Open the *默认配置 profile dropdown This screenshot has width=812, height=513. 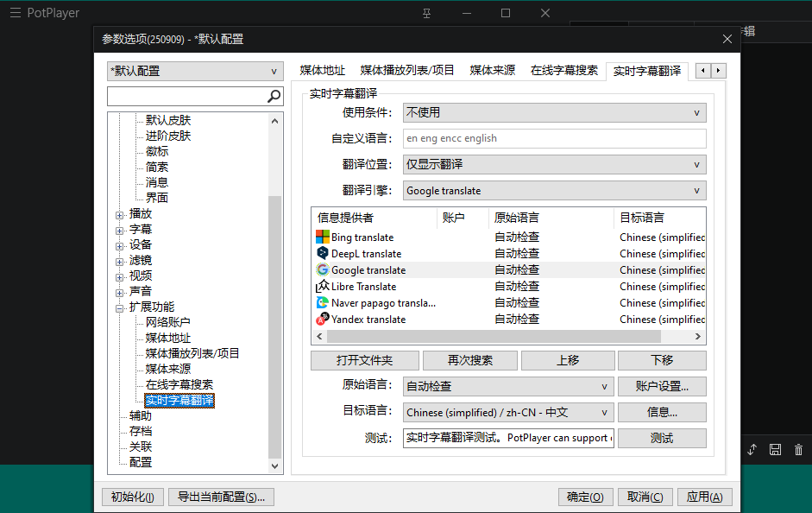click(x=195, y=71)
